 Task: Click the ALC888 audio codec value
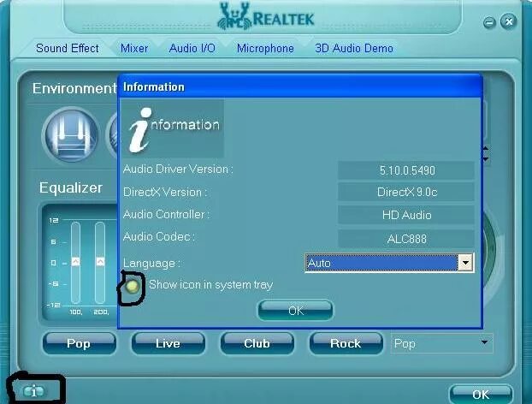(406, 239)
